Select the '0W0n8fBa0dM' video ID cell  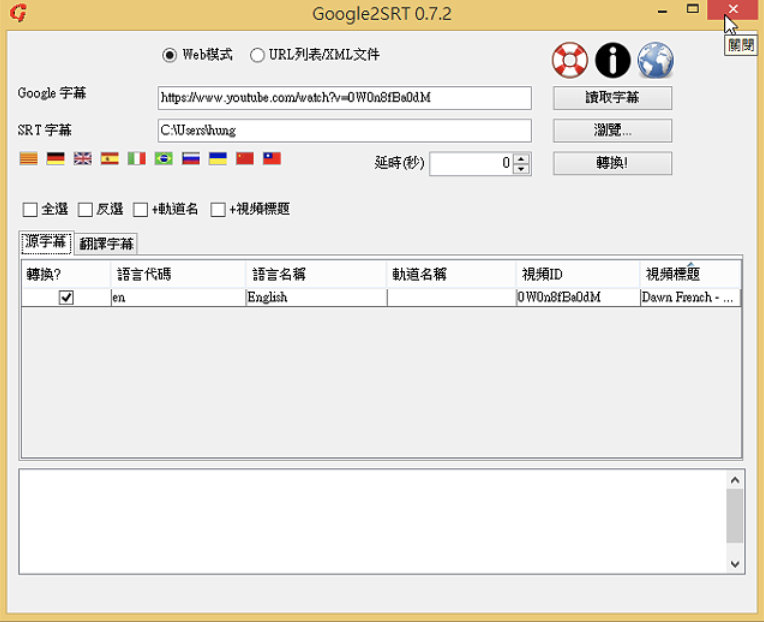[x=578, y=297]
